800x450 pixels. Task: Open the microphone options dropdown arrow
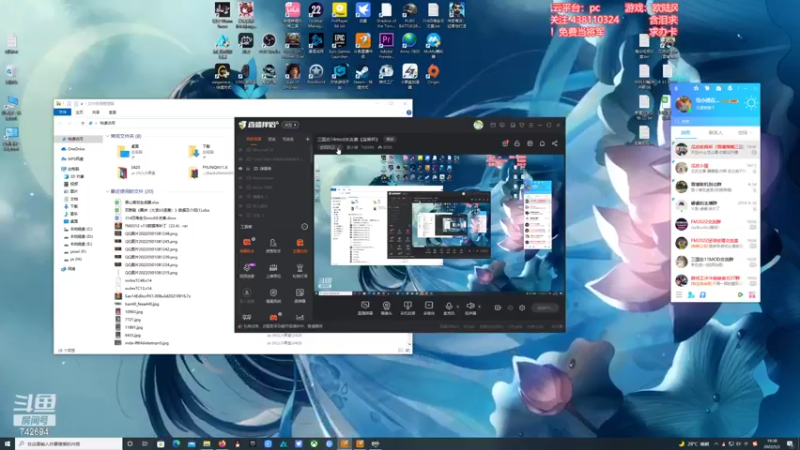pos(458,307)
